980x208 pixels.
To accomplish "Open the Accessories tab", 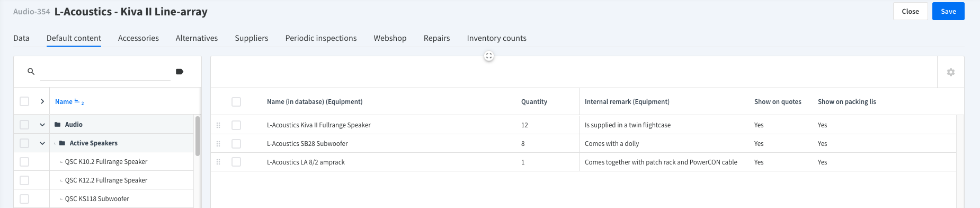I will (x=138, y=38).
